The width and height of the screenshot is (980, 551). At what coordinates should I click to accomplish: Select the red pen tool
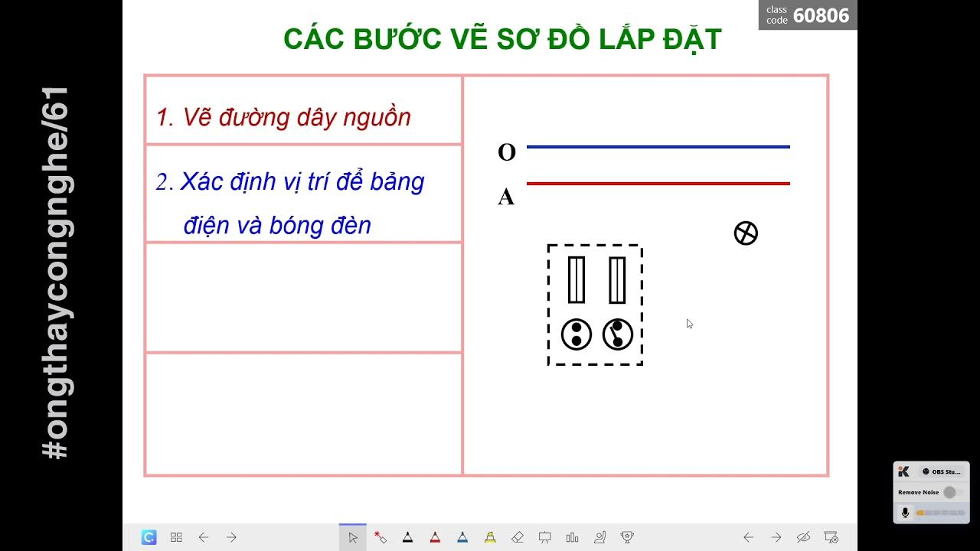(435, 537)
